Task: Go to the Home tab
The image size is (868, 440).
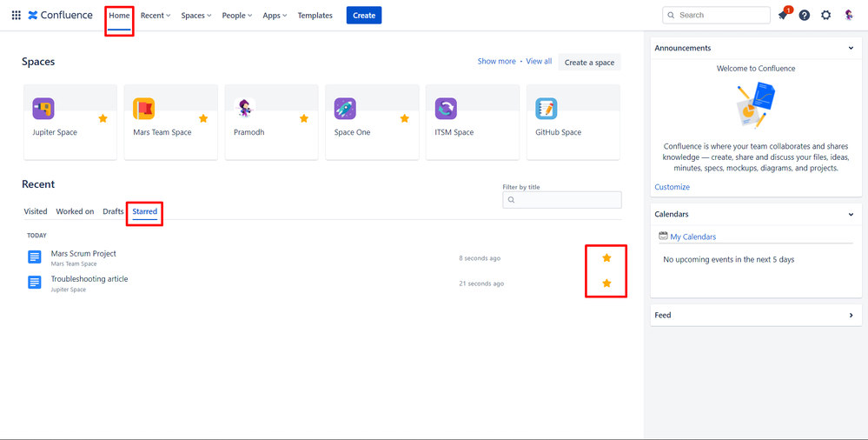Action: pos(119,16)
